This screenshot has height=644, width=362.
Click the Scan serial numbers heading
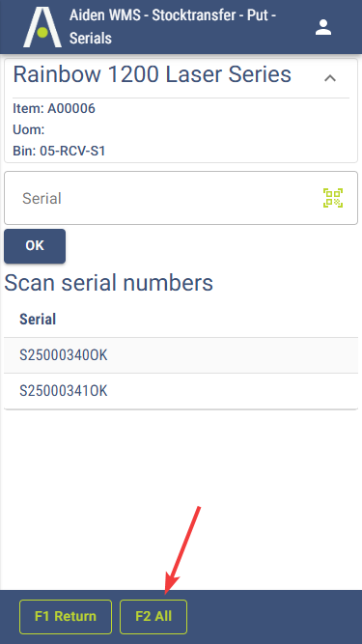point(108,283)
